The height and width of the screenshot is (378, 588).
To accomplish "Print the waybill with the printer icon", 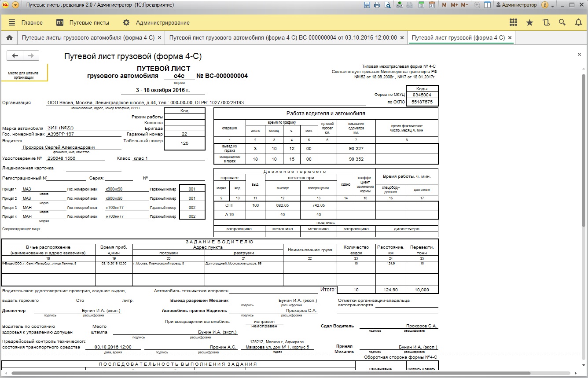I will (377, 5).
